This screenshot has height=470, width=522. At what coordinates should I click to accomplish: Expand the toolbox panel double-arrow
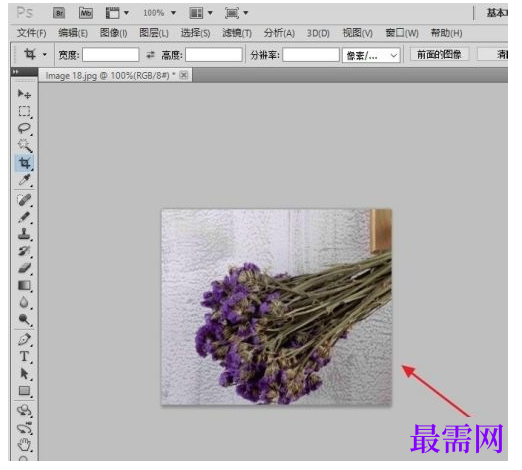[x=15, y=71]
